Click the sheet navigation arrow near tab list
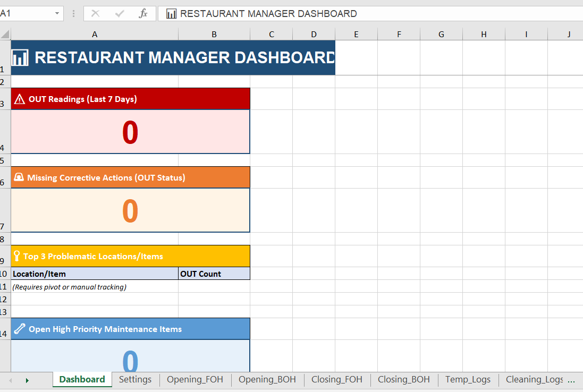Viewport: 583px width, 392px height. [x=27, y=380]
